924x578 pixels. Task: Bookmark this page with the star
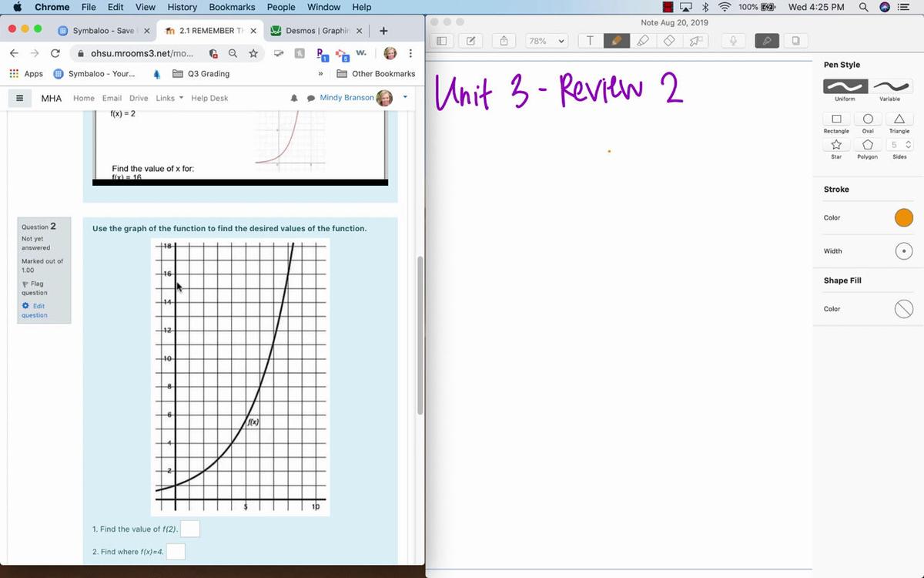253,54
